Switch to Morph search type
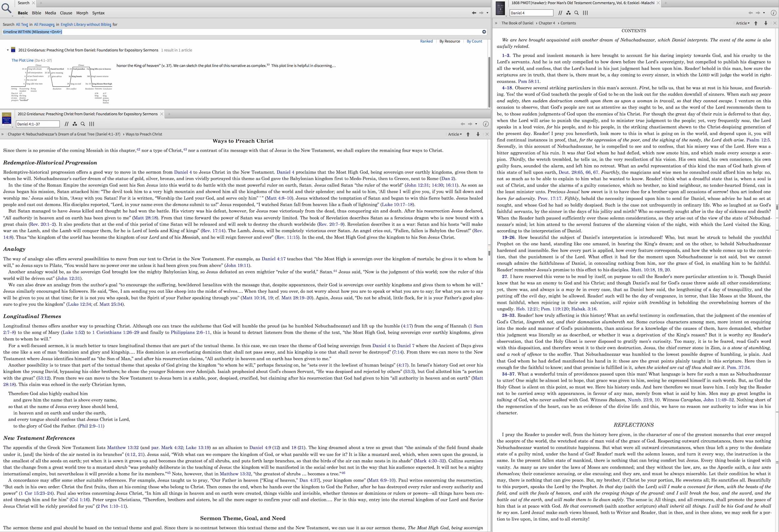 pos(82,13)
